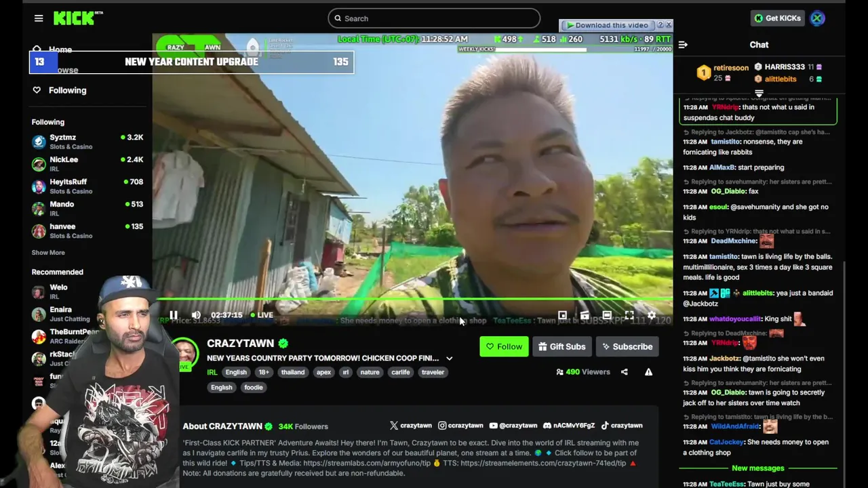Image resolution: width=868 pixels, height=488 pixels.
Task: Enter fullscreen on the video player
Action: tap(629, 315)
